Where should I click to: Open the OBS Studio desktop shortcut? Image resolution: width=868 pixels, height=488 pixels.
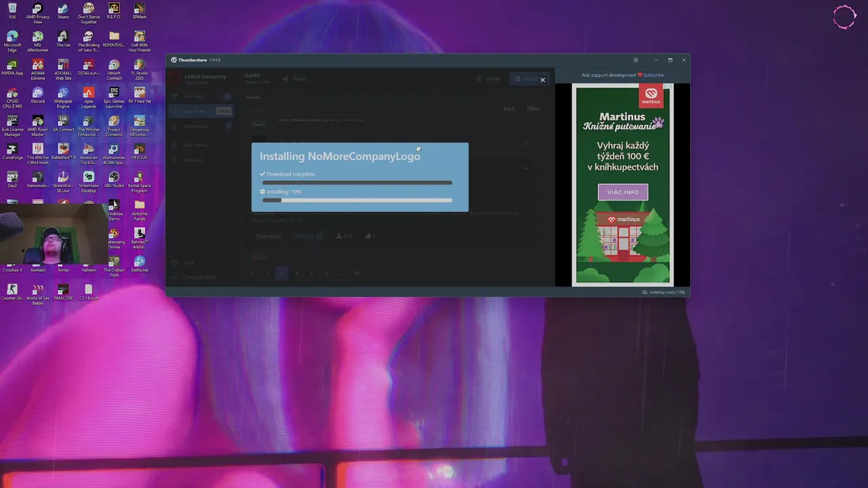pos(114,179)
